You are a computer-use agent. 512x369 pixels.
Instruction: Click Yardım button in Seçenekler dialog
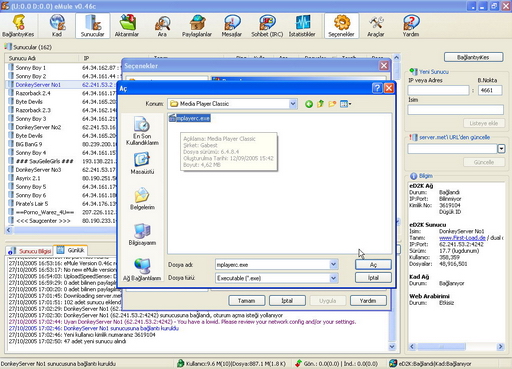[368, 301]
